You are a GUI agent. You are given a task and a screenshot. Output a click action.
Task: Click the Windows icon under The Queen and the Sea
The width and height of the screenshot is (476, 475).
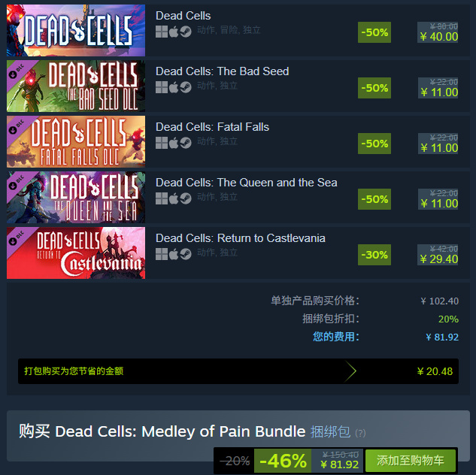pos(162,198)
